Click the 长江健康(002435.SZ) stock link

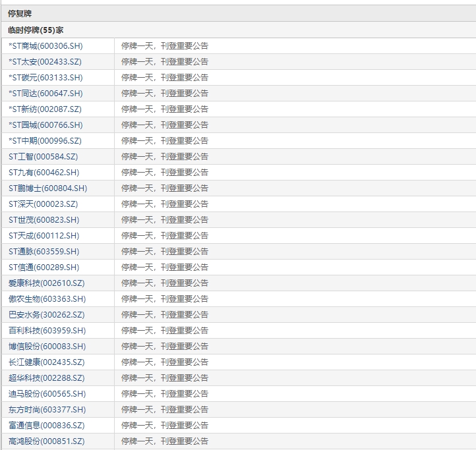click(x=46, y=362)
